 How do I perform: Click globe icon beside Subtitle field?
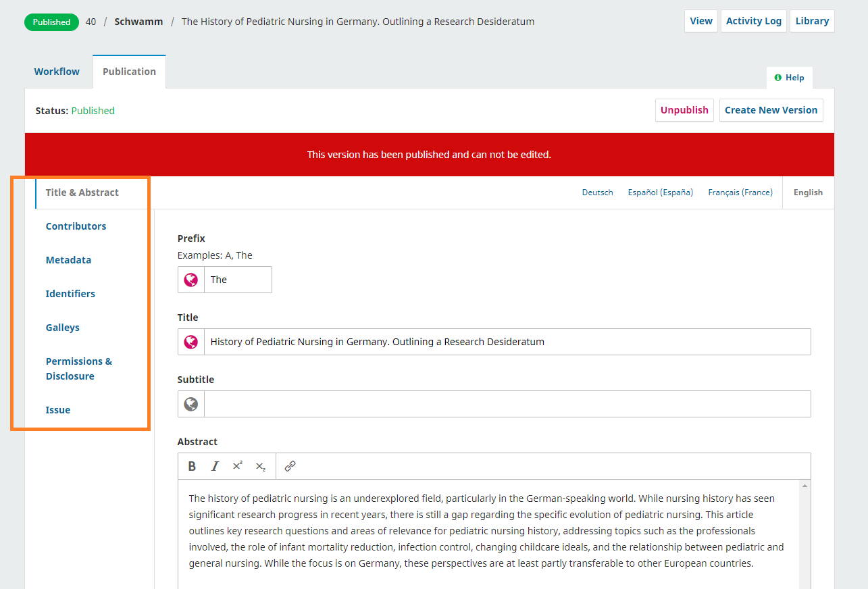coord(191,404)
